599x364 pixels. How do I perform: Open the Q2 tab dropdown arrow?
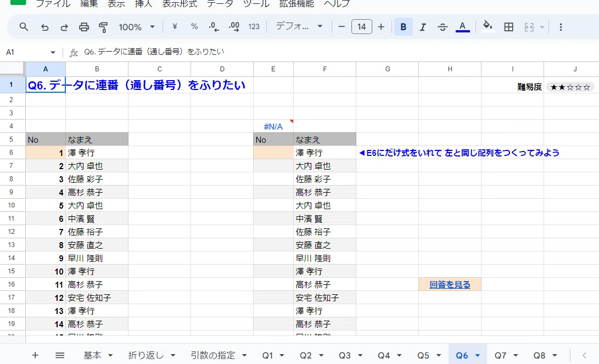tap(321, 355)
